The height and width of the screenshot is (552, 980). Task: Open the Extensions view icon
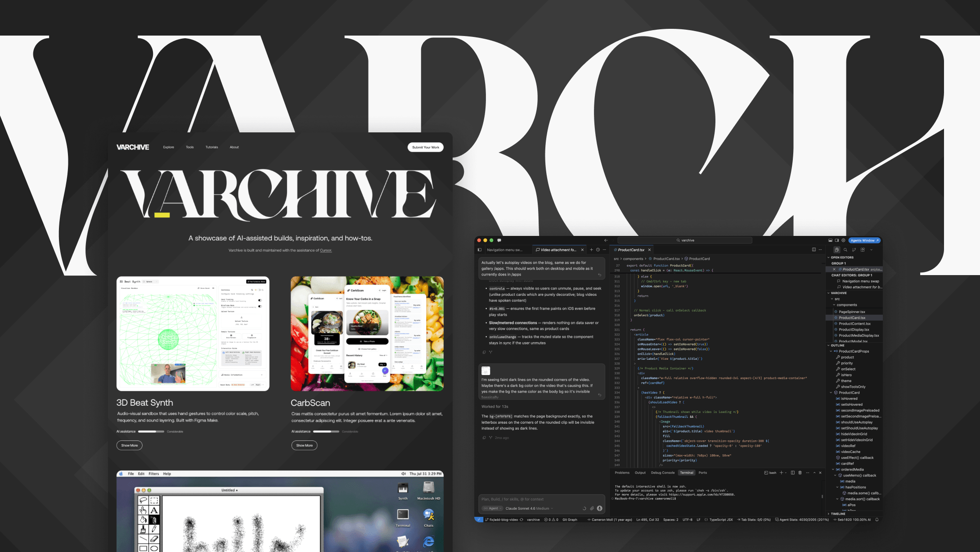863,250
